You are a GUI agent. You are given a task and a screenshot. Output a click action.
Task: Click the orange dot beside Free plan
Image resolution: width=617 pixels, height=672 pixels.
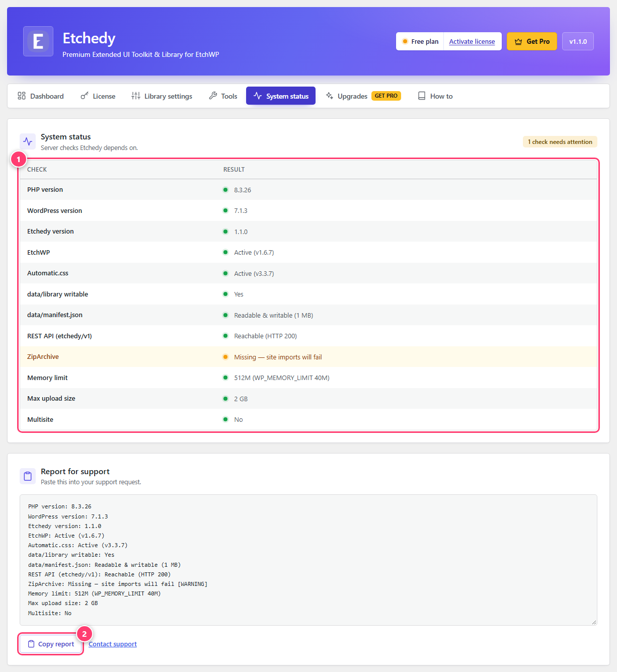pos(405,41)
